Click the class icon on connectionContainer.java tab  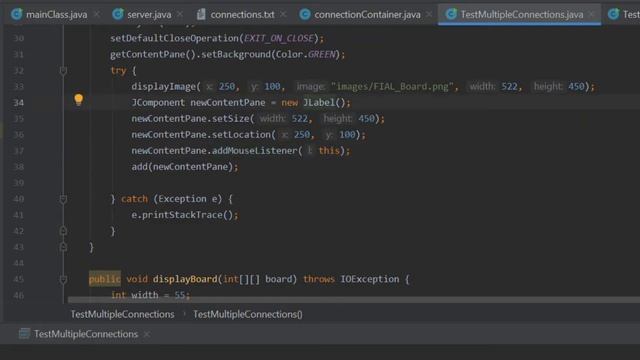pos(304,15)
